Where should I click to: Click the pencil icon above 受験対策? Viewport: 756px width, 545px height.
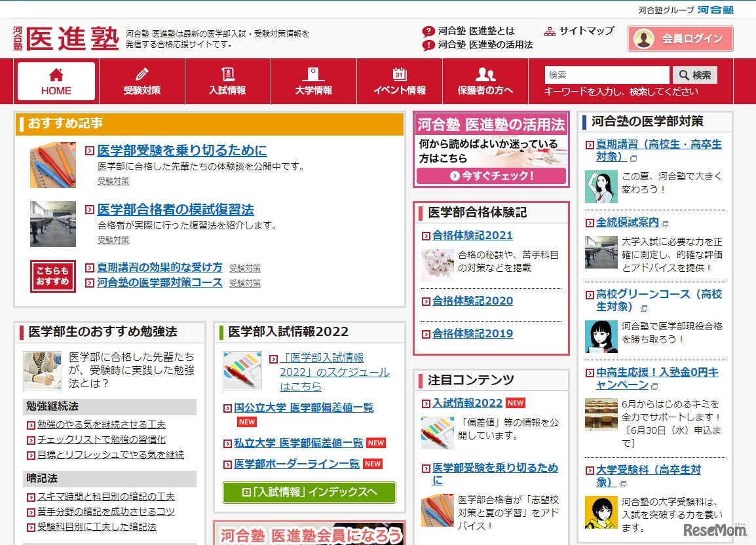point(142,74)
